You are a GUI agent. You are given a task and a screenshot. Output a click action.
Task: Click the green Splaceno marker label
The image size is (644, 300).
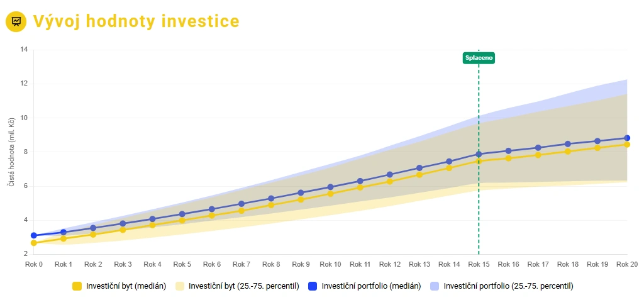click(479, 58)
